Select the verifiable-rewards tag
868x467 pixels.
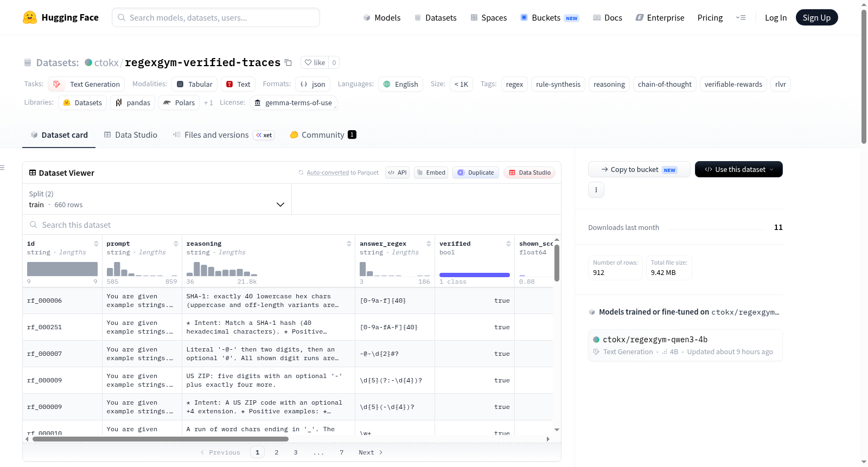(733, 84)
